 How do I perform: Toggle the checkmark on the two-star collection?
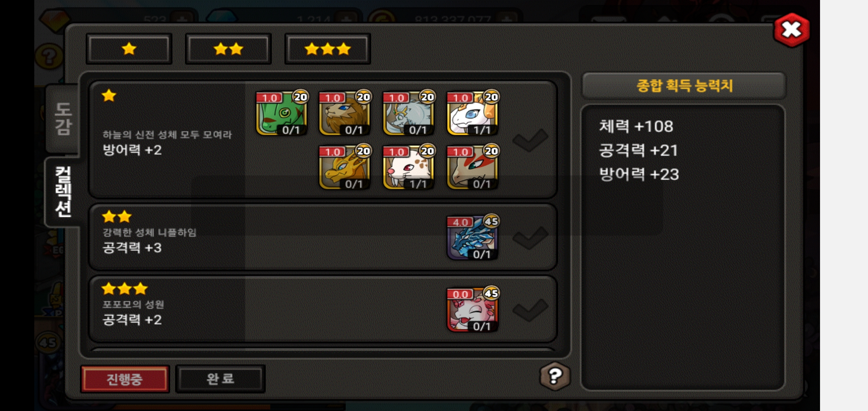(x=530, y=238)
